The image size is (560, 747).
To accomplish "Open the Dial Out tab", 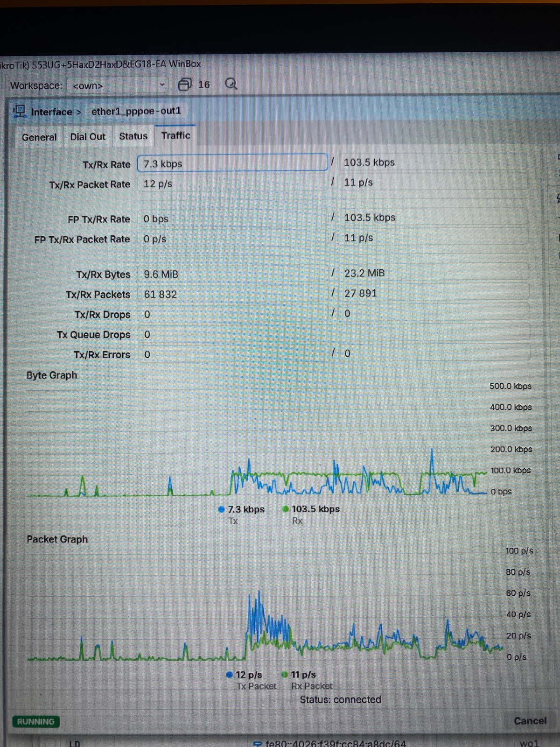I will [88, 137].
